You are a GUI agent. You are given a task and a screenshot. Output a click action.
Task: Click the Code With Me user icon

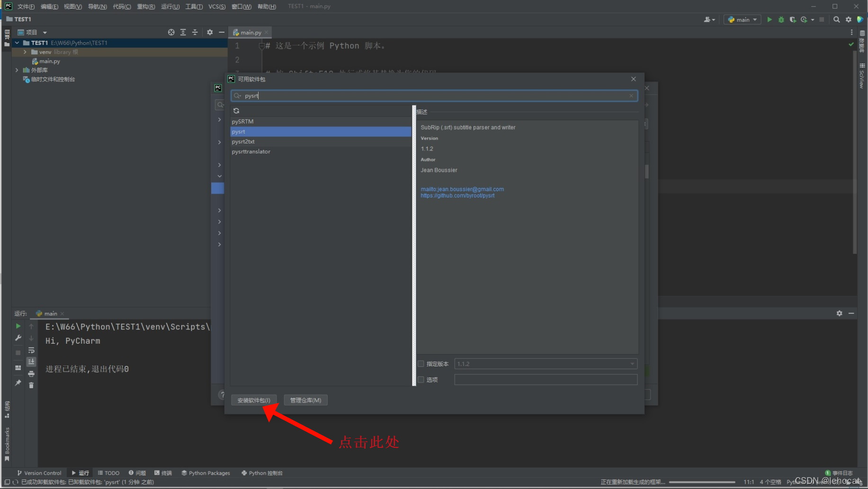click(709, 19)
